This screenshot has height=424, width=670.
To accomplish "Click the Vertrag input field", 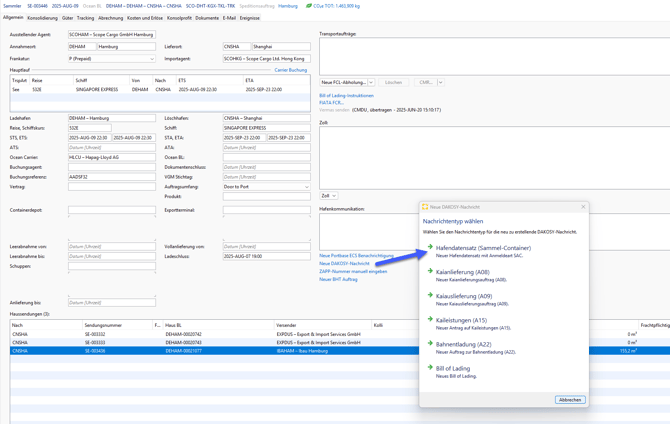I will click(112, 187).
